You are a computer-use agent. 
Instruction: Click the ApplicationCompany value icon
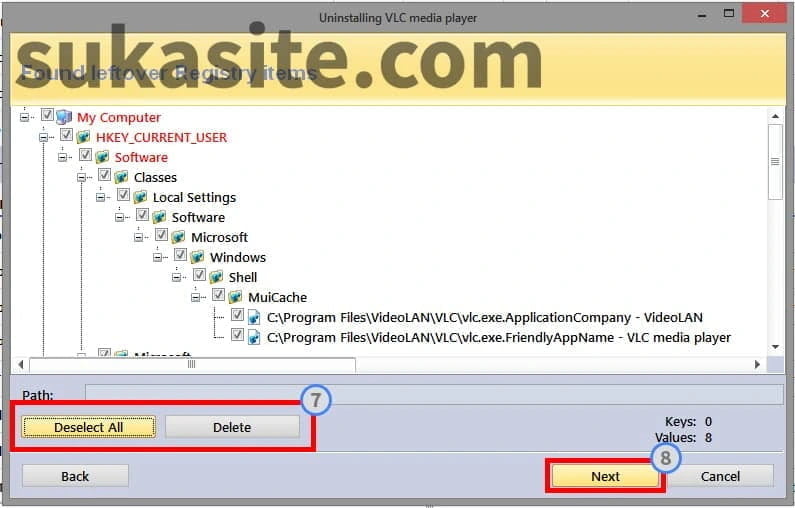254,317
